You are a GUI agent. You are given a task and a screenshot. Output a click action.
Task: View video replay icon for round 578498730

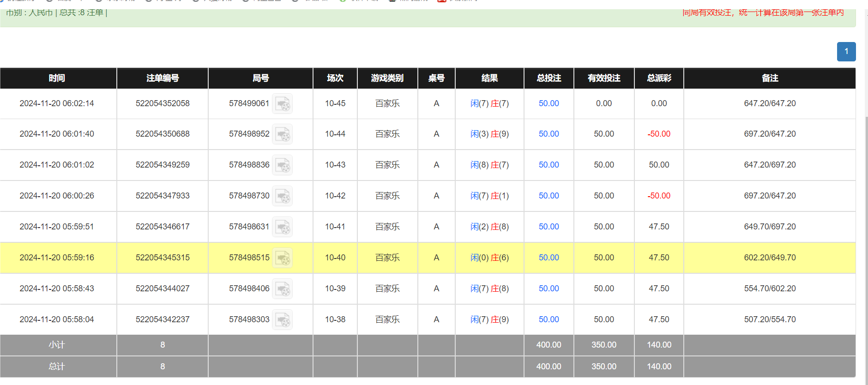[282, 196]
